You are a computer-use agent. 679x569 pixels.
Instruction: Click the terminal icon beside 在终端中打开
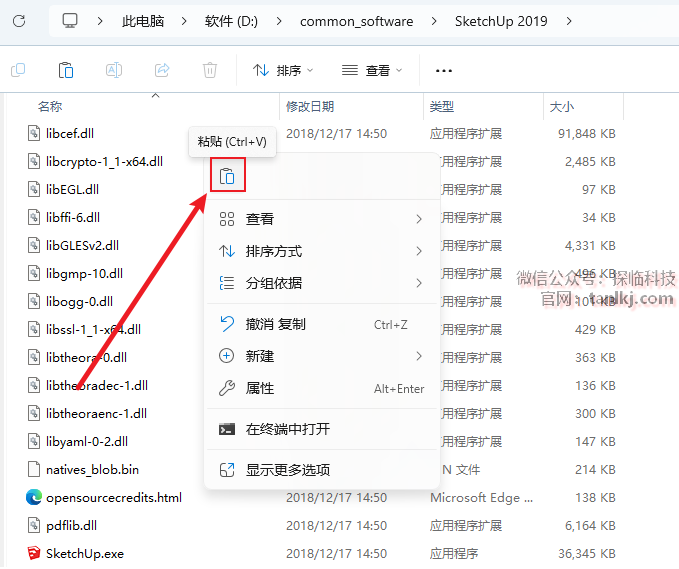click(x=227, y=429)
